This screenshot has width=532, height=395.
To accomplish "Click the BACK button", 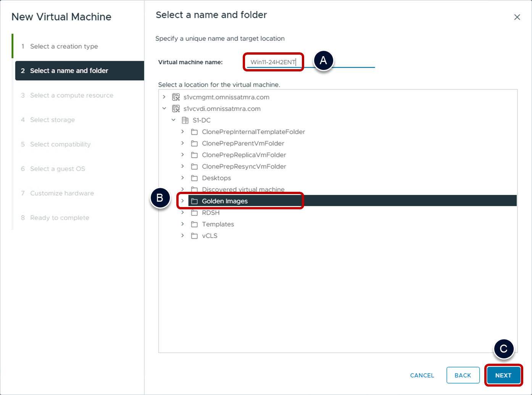I will click(x=463, y=376).
